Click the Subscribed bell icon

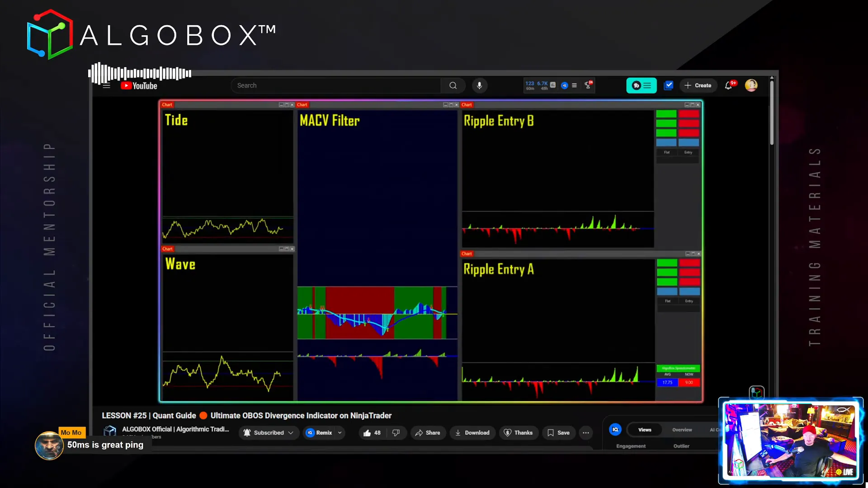pyautogui.click(x=247, y=433)
